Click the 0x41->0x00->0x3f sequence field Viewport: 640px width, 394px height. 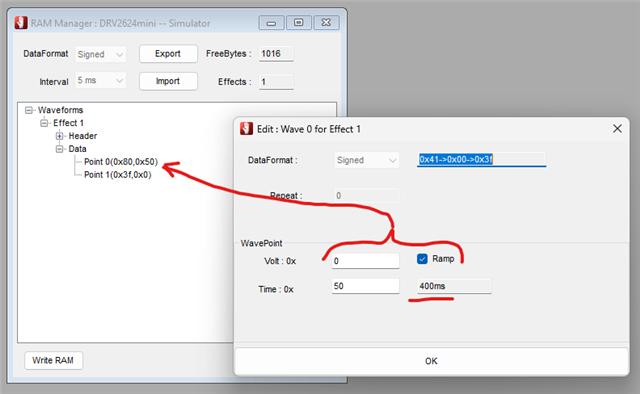pos(481,159)
